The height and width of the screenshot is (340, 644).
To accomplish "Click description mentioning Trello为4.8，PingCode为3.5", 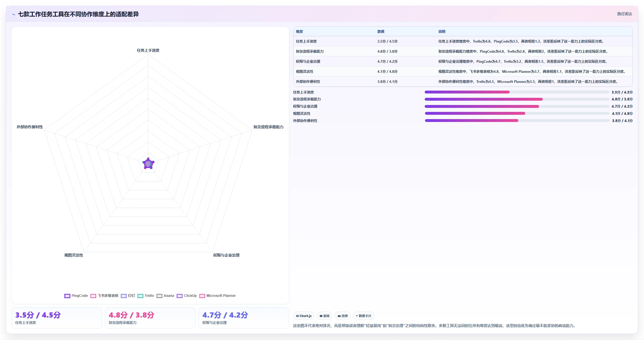I will pos(521,41).
